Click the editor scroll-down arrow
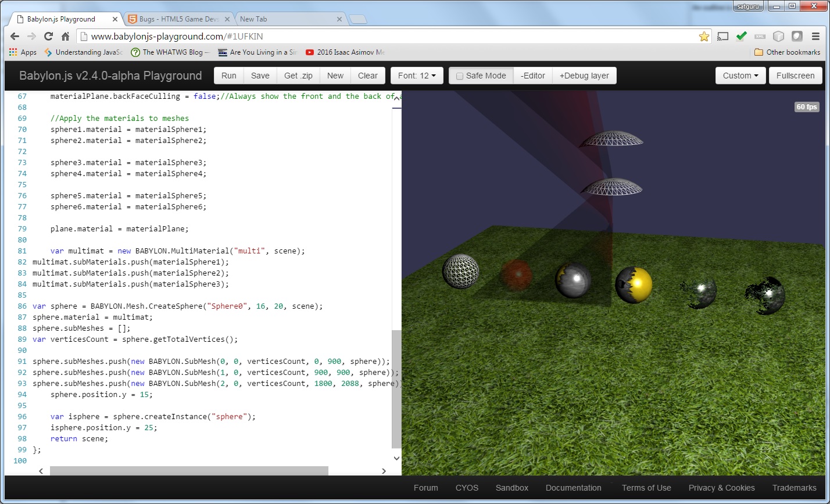This screenshot has width=830, height=504. (396, 458)
